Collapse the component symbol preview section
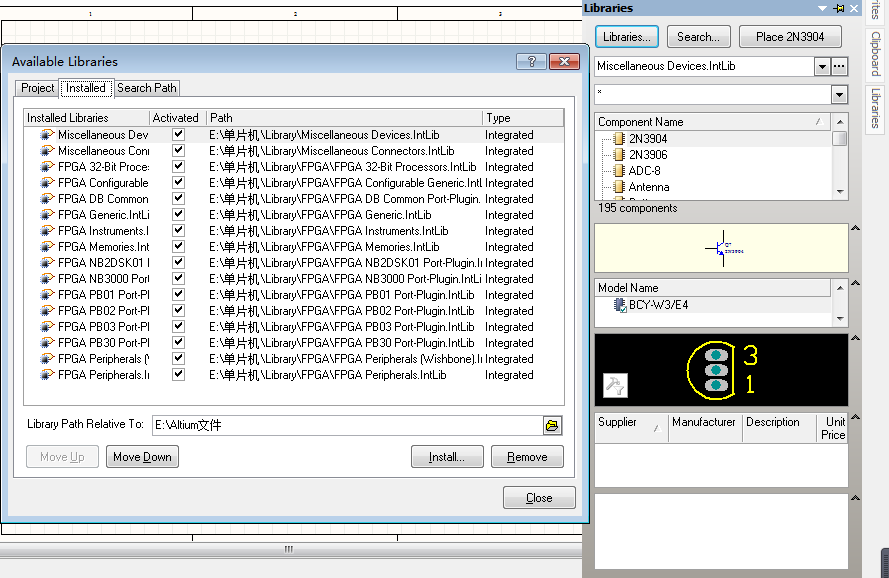The image size is (889, 578). [856, 228]
